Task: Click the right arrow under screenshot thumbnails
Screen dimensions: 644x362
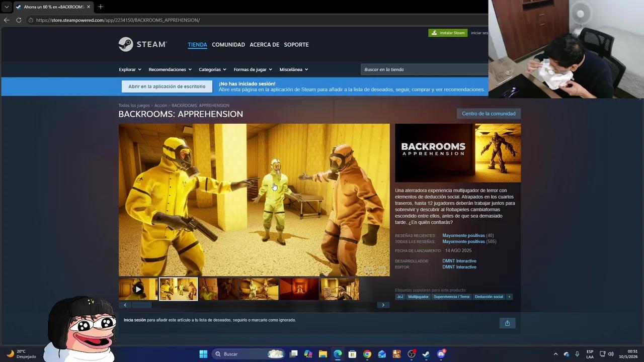Action: [x=383, y=305]
